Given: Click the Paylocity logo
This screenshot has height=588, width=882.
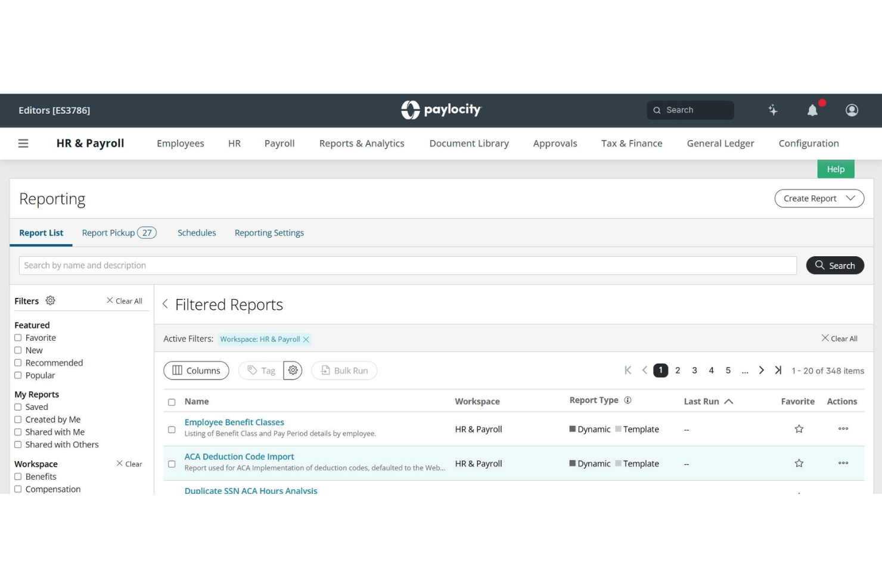Looking at the screenshot, I should click(x=440, y=110).
